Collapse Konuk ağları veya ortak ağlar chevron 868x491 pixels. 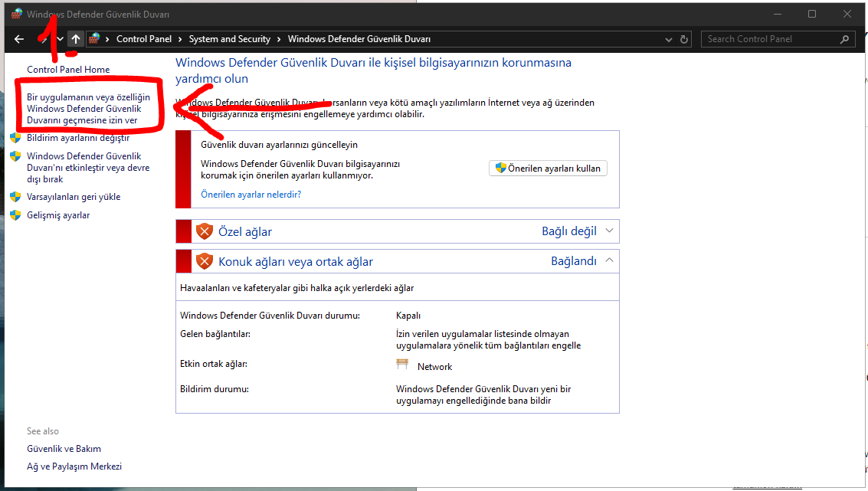[610, 260]
